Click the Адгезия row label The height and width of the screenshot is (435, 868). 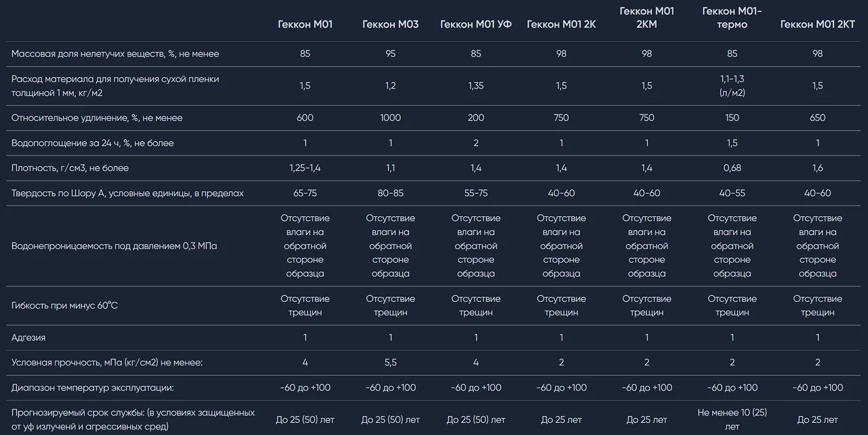(28, 337)
